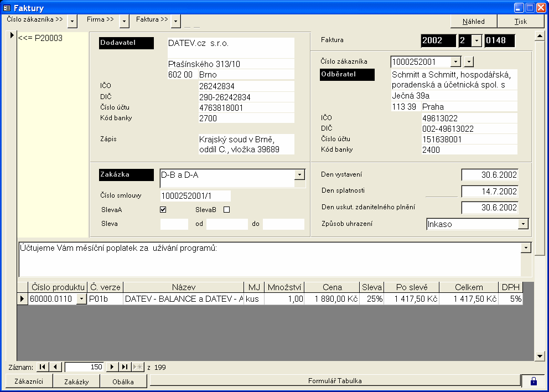Image resolution: width=549 pixels, height=392 pixels.
Task: Expand the Způsob uhrazení dropdown
Action: (523, 224)
